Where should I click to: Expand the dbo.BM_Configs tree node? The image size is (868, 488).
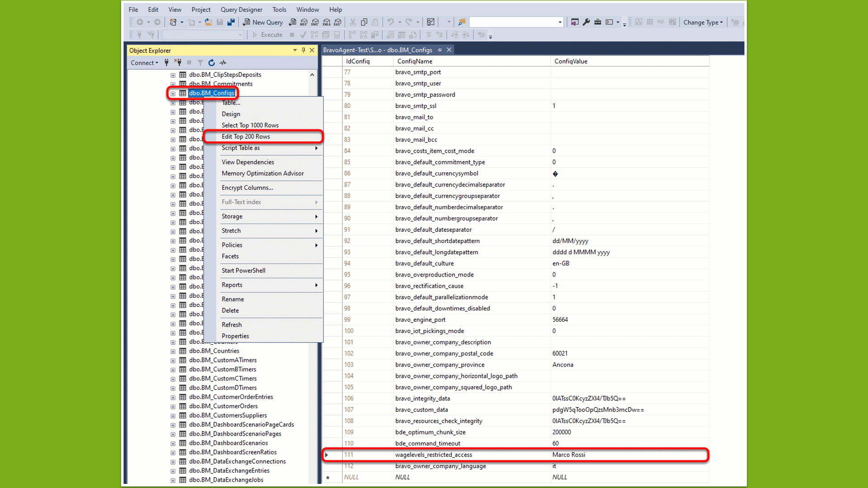coord(173,94)
